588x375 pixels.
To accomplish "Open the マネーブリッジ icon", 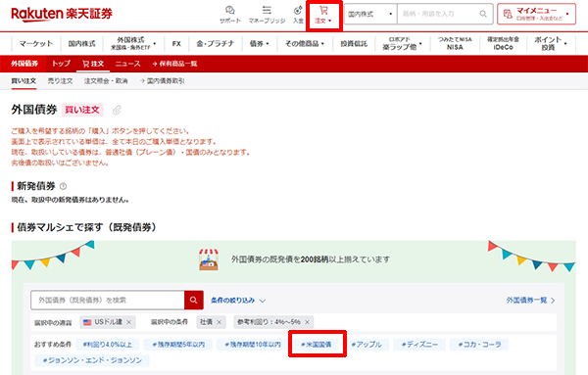I will (267, 15).
